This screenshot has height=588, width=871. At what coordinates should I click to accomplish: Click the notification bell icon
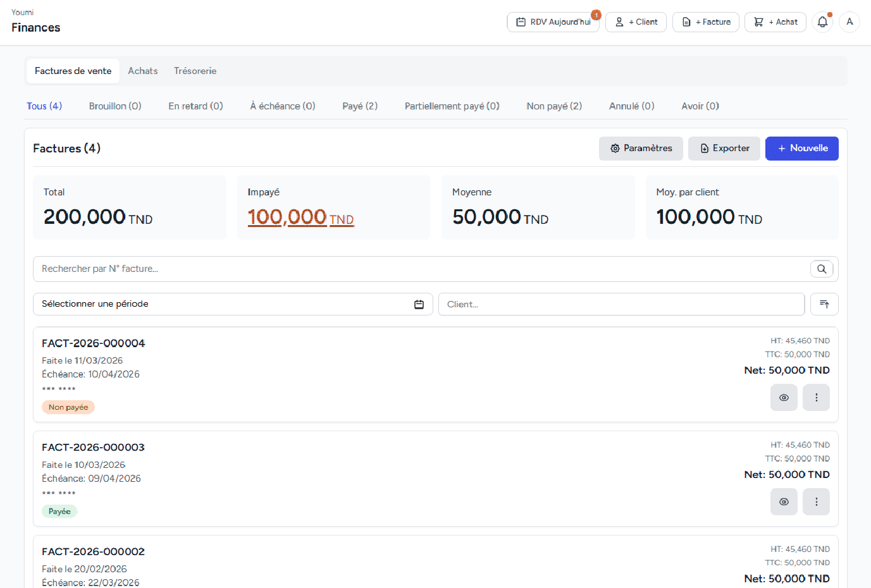point(822,22)
